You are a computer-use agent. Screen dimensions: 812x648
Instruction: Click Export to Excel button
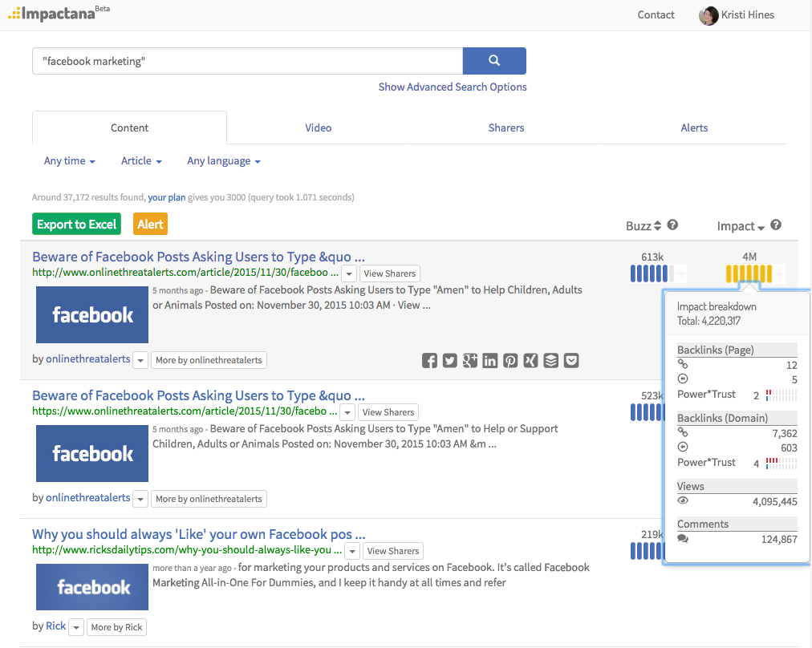(x=77, y=224)
